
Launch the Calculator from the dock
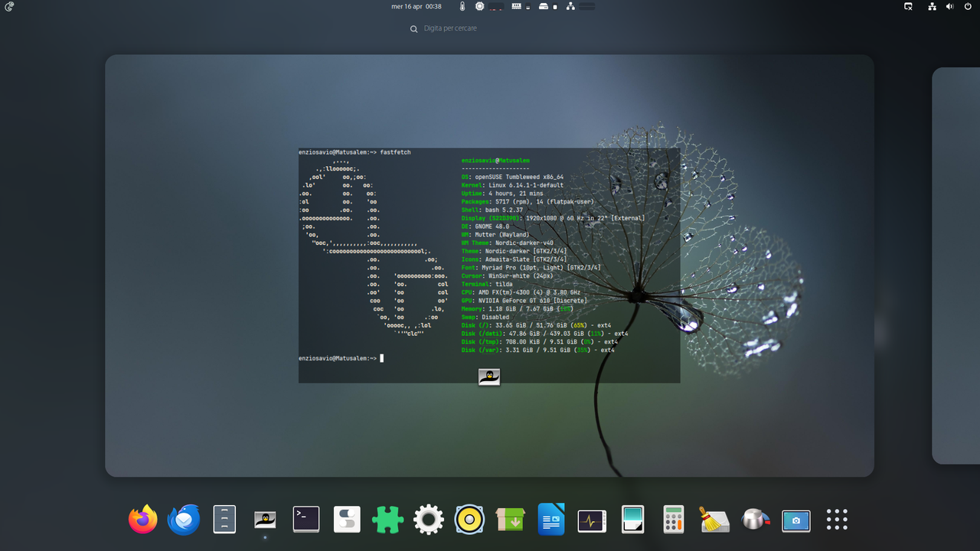[x=673, y=519]
